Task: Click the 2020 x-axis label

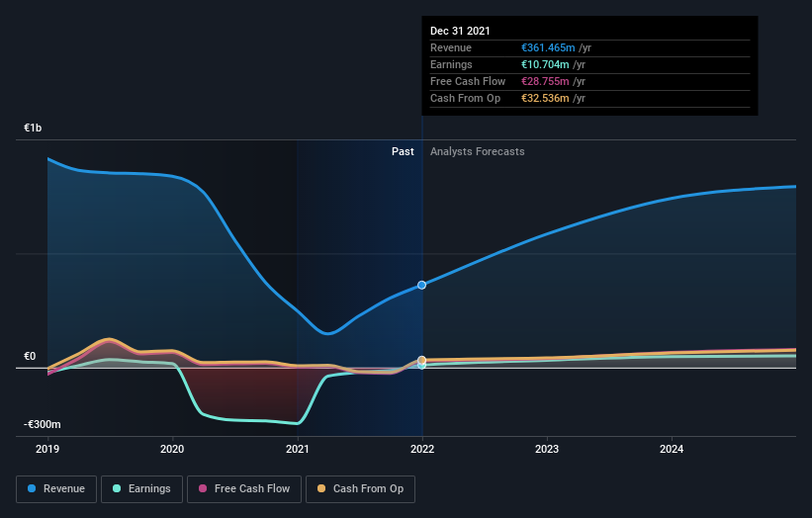Action: pyautogui.click(x=172, y=449)
